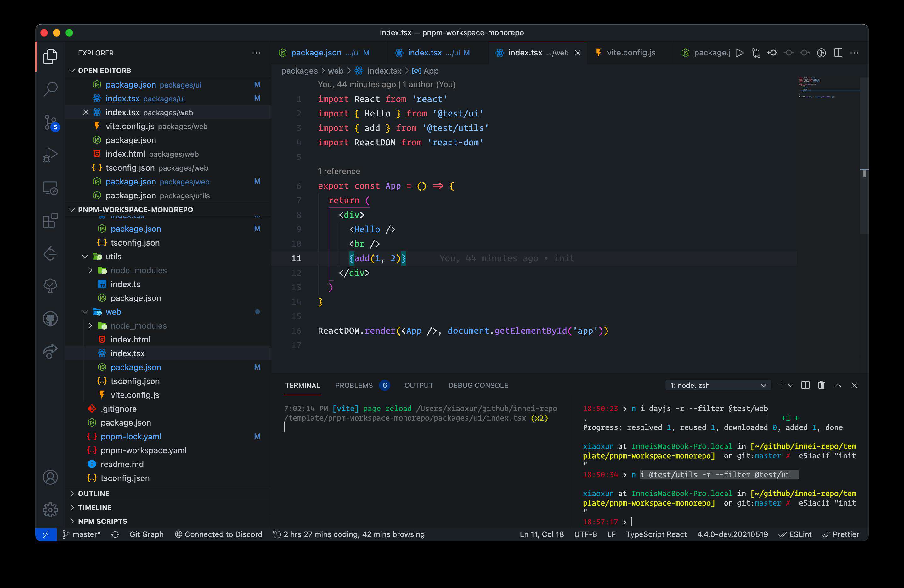Collapse the Open Editors section
Image resolution: width=904 pixels, height=588 pixels.
[72, 71]
